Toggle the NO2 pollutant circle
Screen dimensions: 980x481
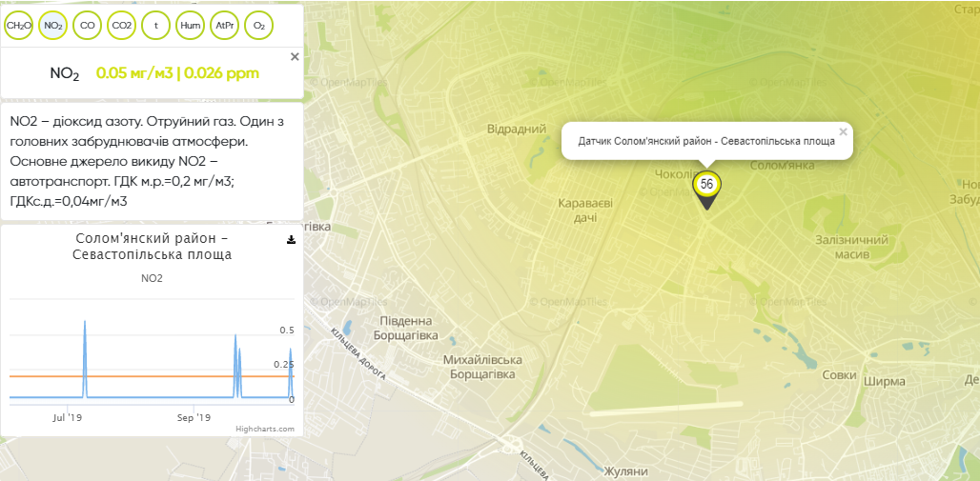click(53, 26)
